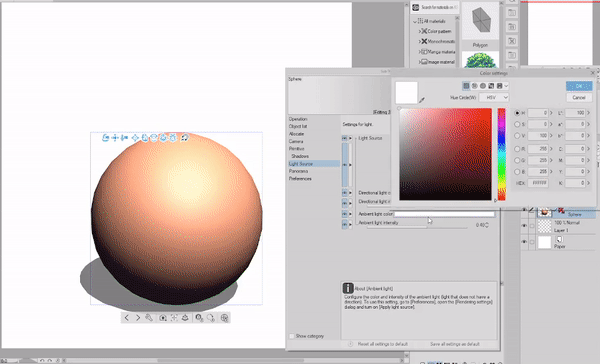Switch to first color-space view icon
Image resolution: width=600 pixels, height=364 pixels.
coord(466,86)
